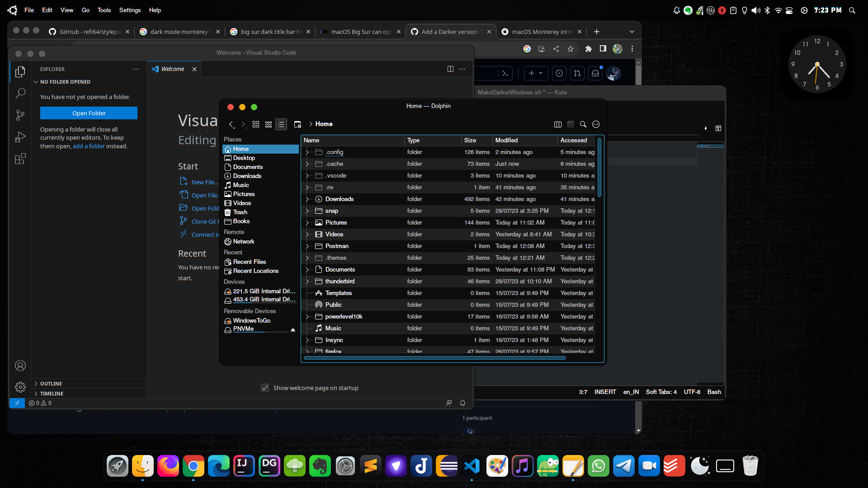Click the add a folder link

(x=89, y=146)
